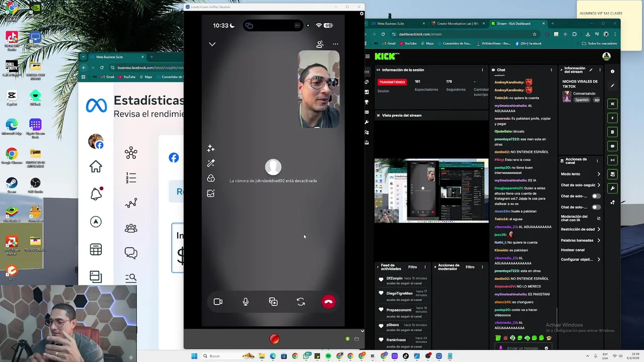Open the sparkle effects icon in the call
Image resolution: width=644 pixels, height=362 pixels.
[x=211, y=148]
